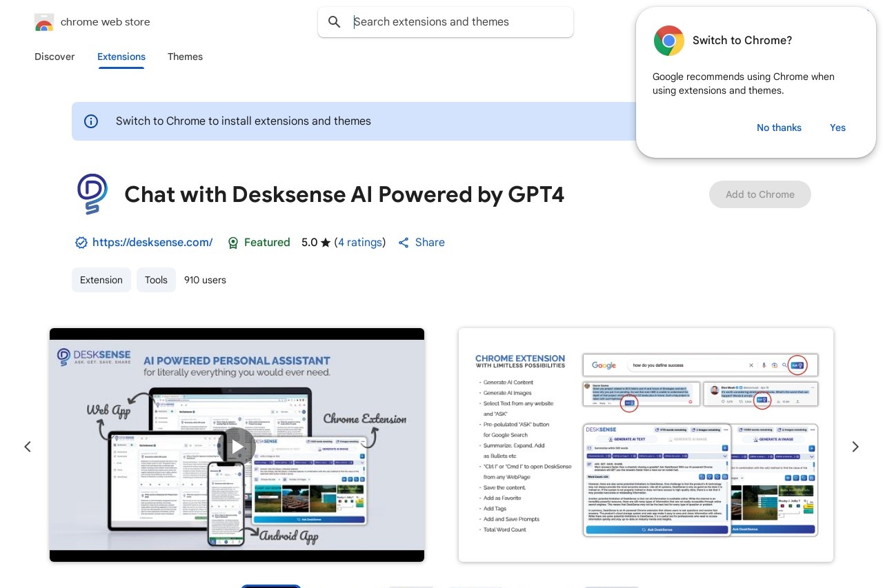
Task: Click the Desksense extension logo
Action: 92,194
